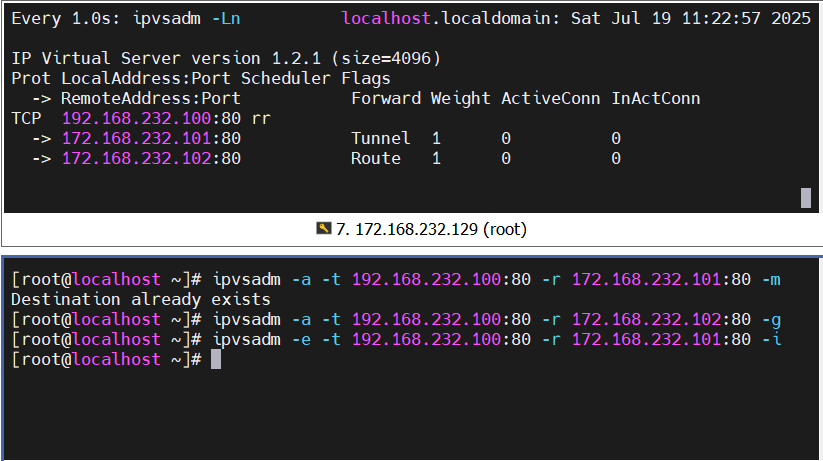Place cursor at the empty shell prompt
823x461 pixels.
pyautogui.click(x=216, y=360)
